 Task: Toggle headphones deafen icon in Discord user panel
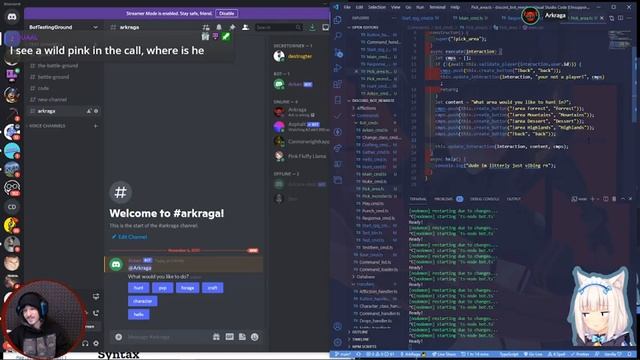[x=85, y=344]
